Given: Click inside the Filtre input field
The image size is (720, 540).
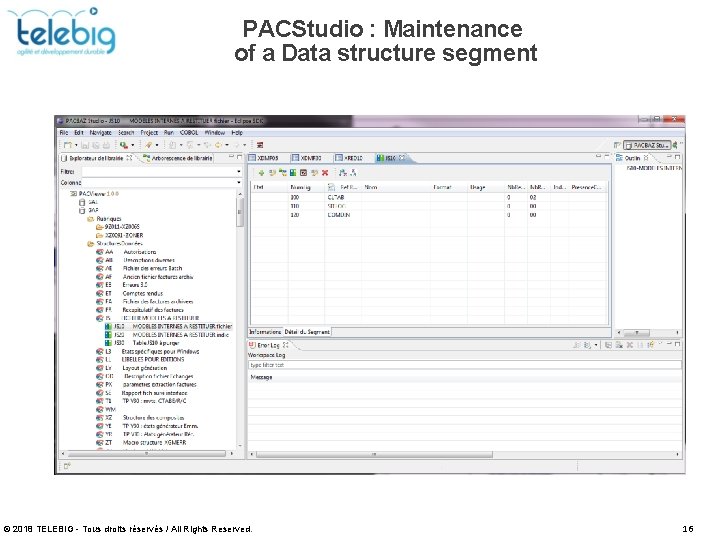Looking at the screenshot, I should tap(159, 172).
